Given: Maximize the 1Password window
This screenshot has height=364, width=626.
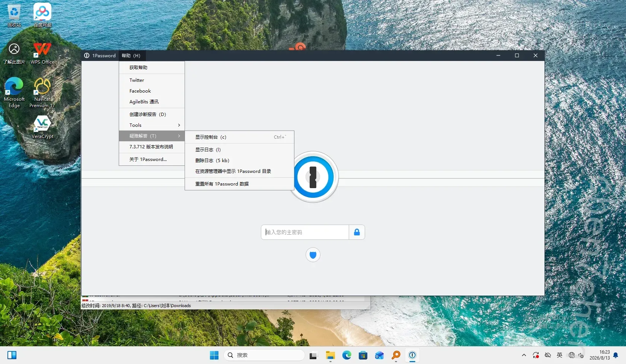Looking at the screenshot, I should (x=517, y=55).
